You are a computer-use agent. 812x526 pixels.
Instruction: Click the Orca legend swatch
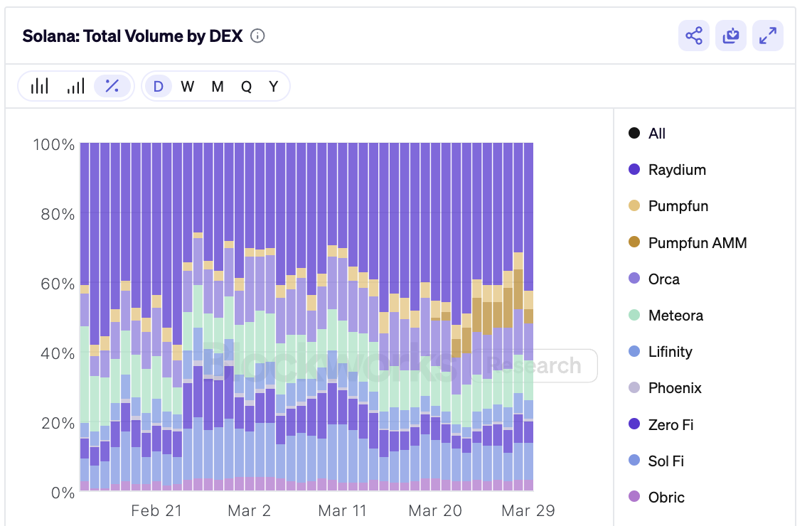633,279
